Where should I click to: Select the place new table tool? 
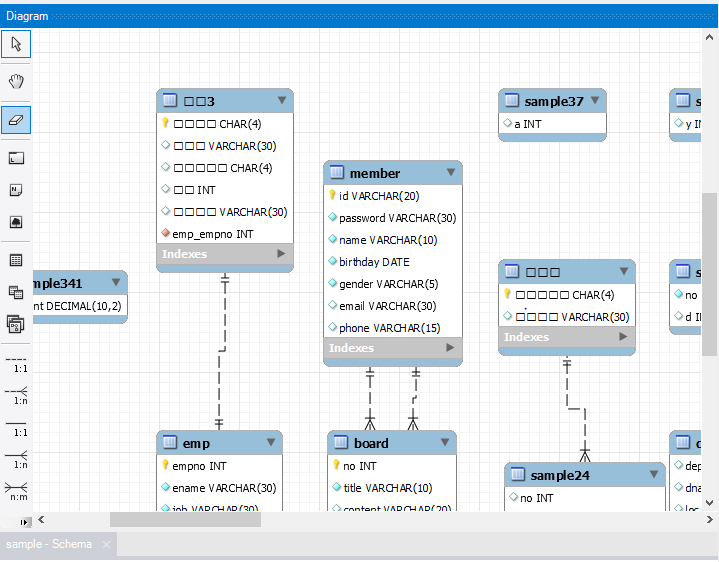click(16, 260)
